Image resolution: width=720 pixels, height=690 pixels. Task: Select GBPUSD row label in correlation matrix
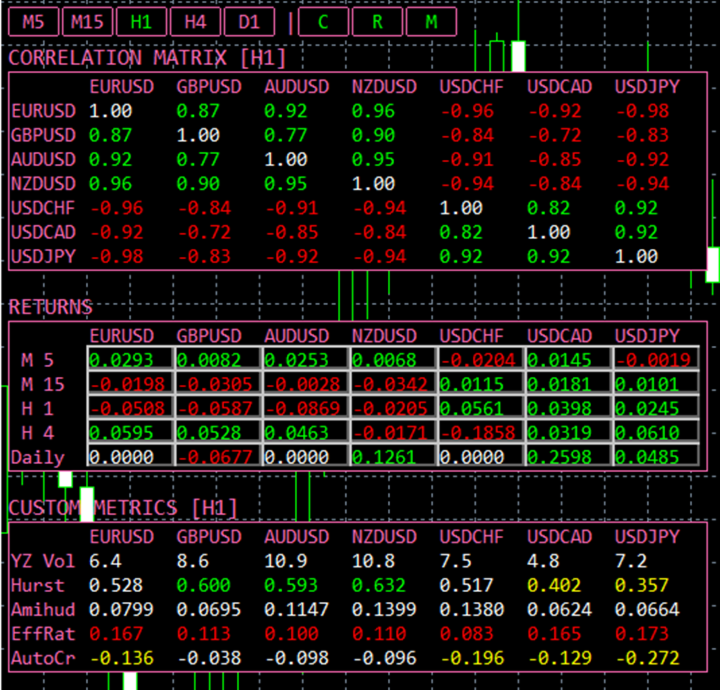[43, 135]
